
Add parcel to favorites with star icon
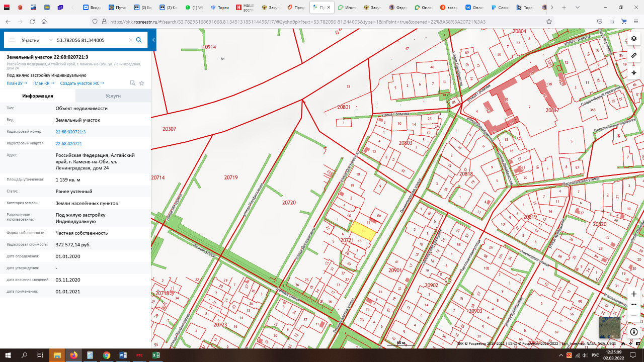pos(142,83)
